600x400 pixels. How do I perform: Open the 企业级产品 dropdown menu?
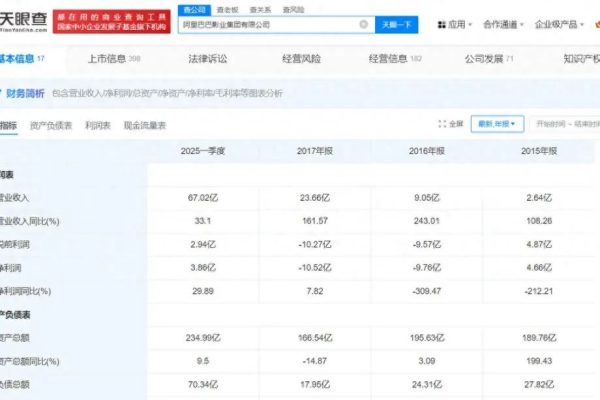pyautogui.click(x=559, y=25)
